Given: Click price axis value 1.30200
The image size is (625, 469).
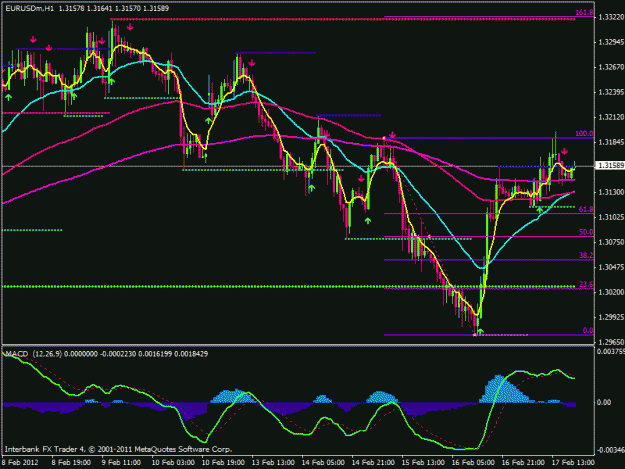Looking at the screenshot, I should [x=611, y=292].
